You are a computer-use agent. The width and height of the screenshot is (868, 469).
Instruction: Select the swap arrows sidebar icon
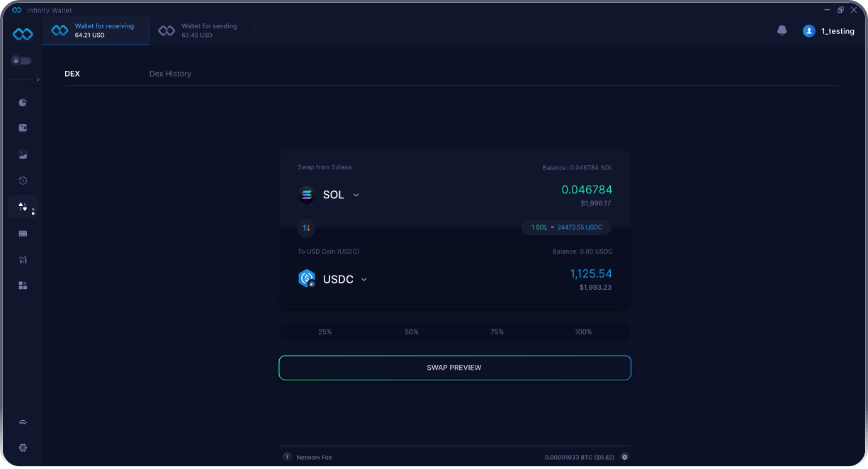[x=23, y=207]
